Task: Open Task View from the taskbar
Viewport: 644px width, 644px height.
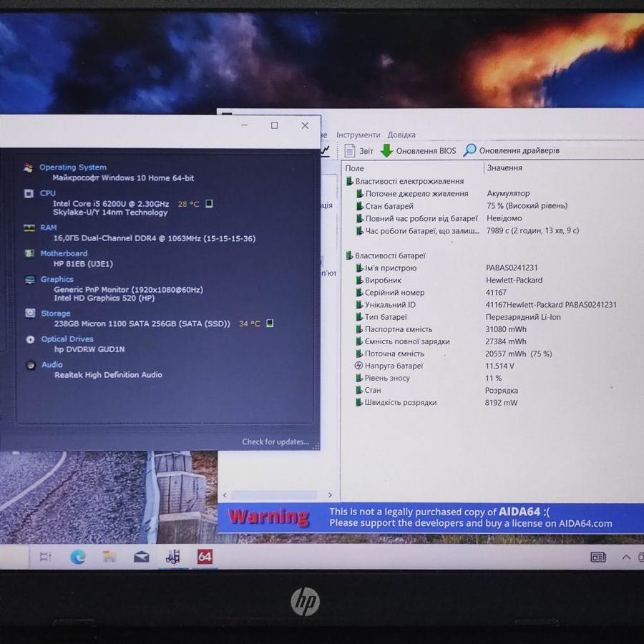Action: click(45, 557)
